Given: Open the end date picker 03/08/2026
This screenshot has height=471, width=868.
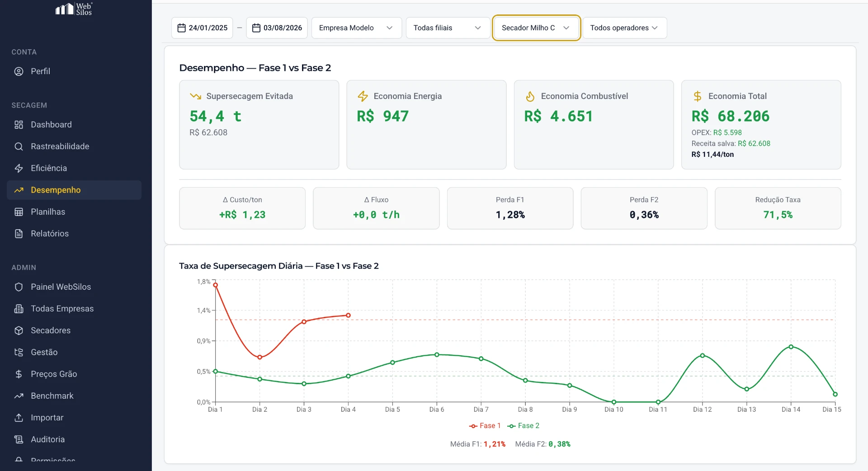Looking at the screenshot, I should pyautogui.click(x=277, y=28).
